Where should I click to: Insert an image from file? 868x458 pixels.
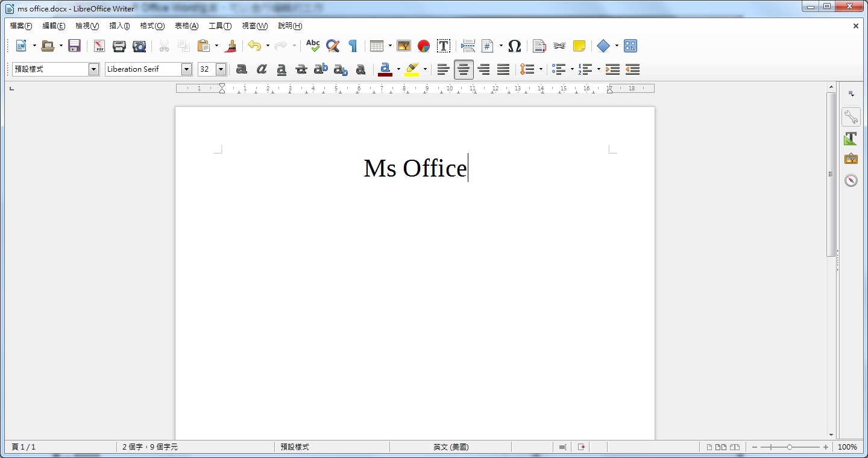(x=404, y=46)
